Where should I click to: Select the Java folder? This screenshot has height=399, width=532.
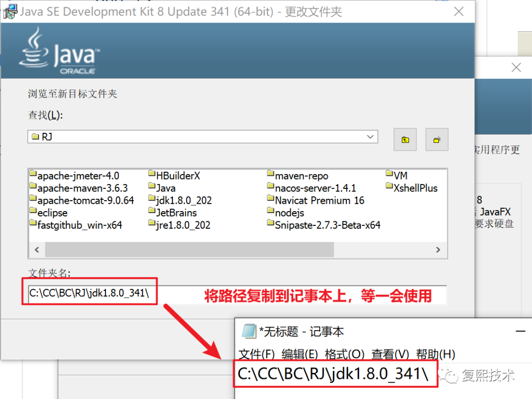162,188
